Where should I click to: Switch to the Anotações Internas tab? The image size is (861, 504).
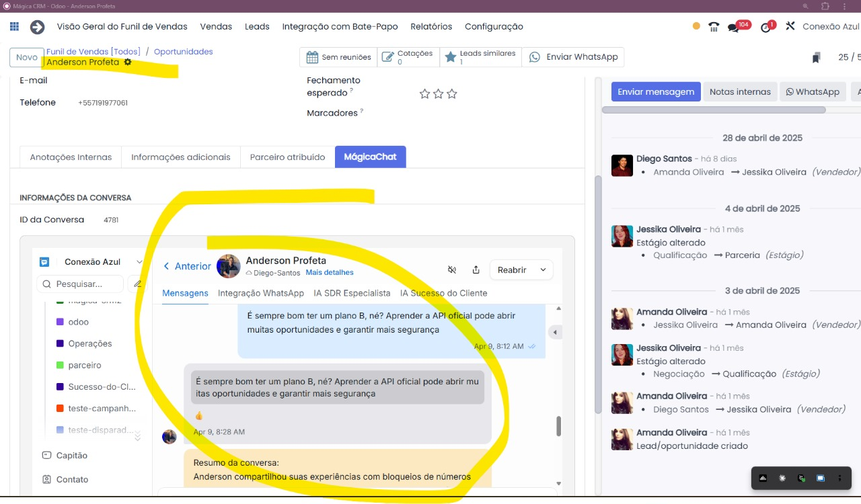point(71,157)
